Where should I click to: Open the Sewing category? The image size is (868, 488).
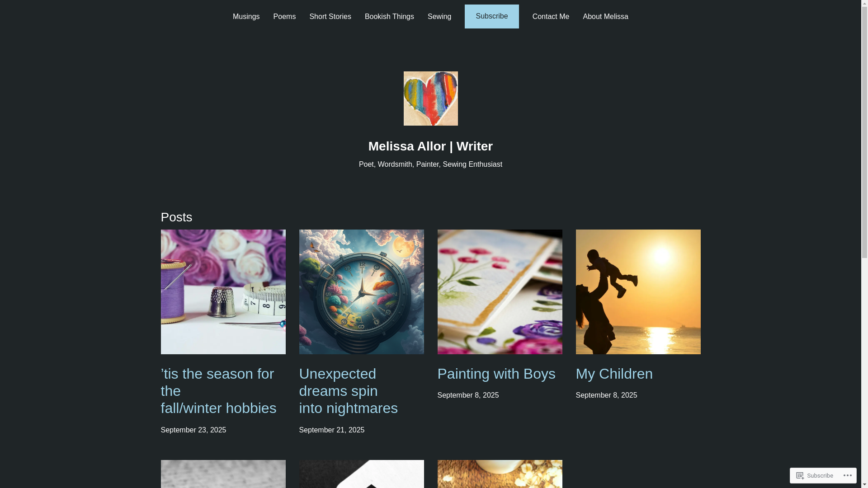[439, 16]
